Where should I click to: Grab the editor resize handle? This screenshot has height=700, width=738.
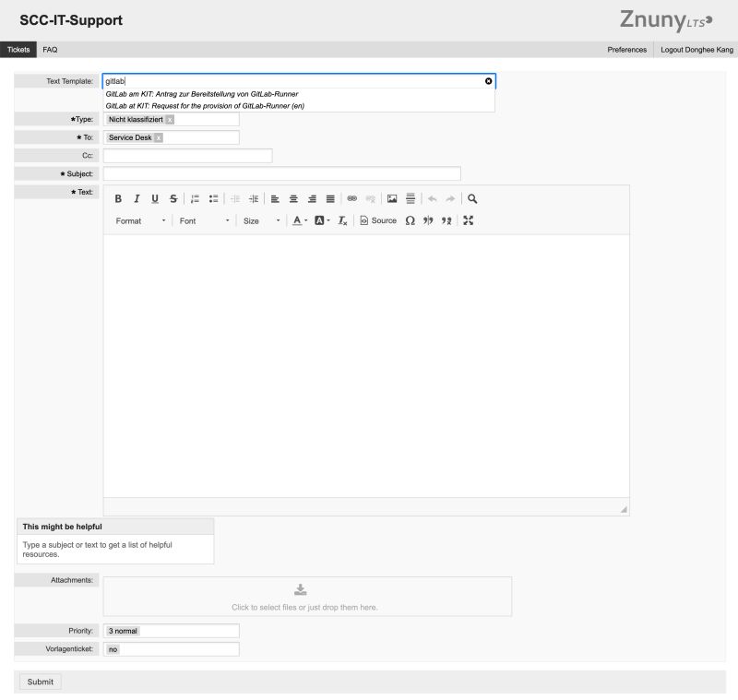pos(624,509)
